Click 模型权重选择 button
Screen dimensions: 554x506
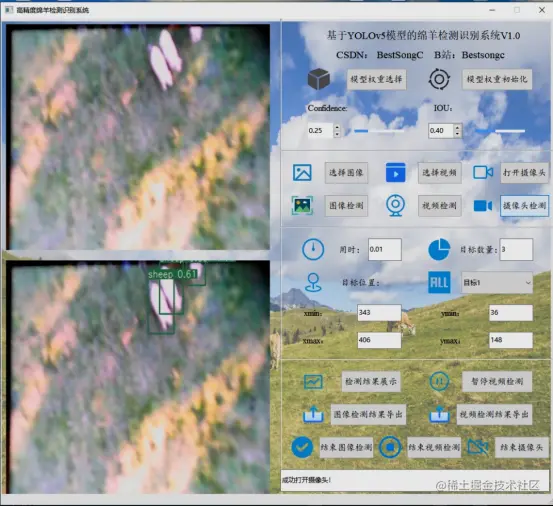coord(376,79)
